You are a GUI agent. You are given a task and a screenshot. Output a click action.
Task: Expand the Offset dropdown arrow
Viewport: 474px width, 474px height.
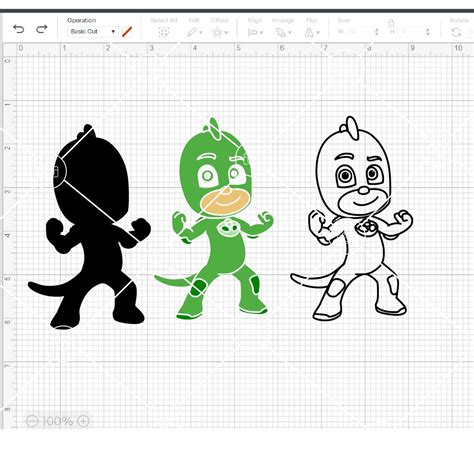point(226,33)
